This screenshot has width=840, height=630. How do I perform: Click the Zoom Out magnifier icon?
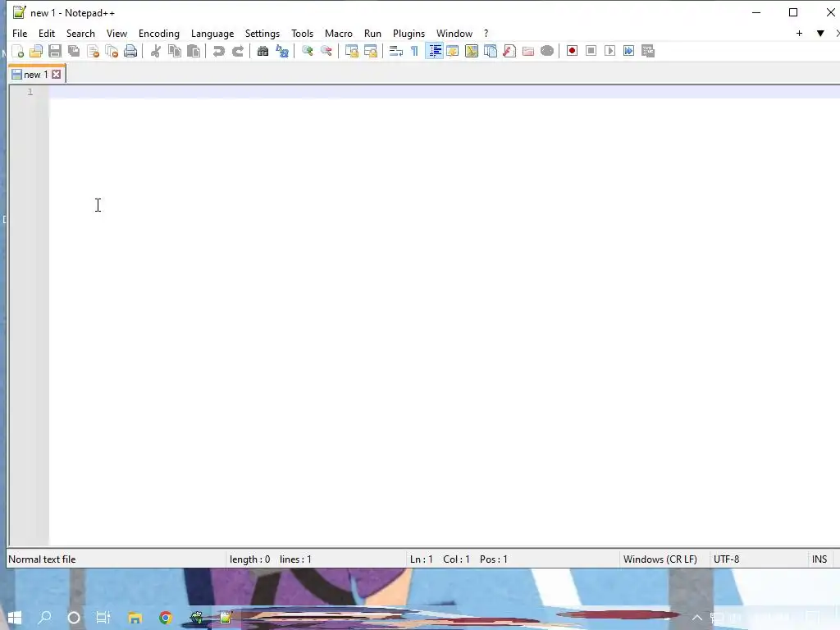(x=326, y=52)
